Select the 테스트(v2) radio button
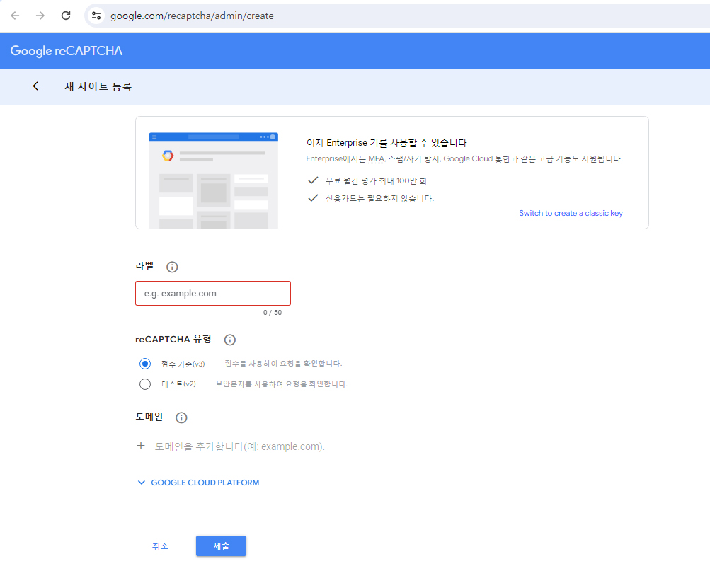 (145, 384)
